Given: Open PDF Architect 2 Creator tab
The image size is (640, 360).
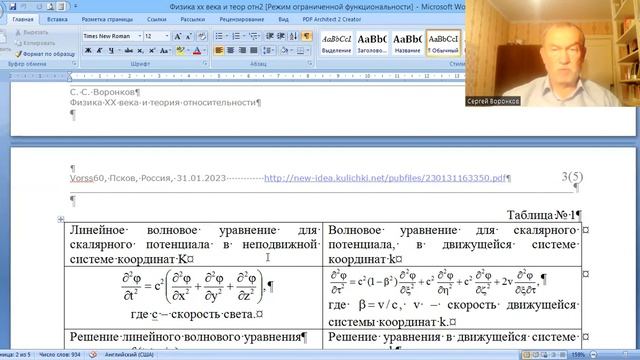Looking at the screenshot, I should coord(331,19).
